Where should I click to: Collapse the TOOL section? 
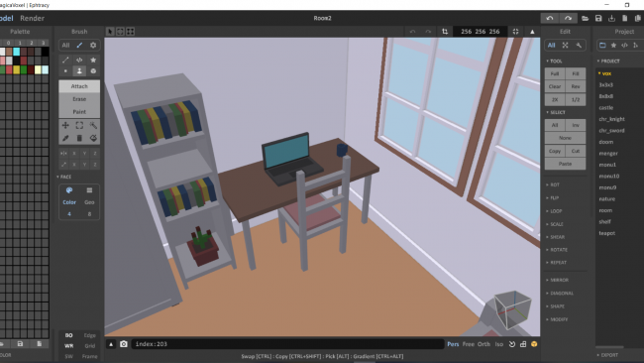(x=554, y=61)
